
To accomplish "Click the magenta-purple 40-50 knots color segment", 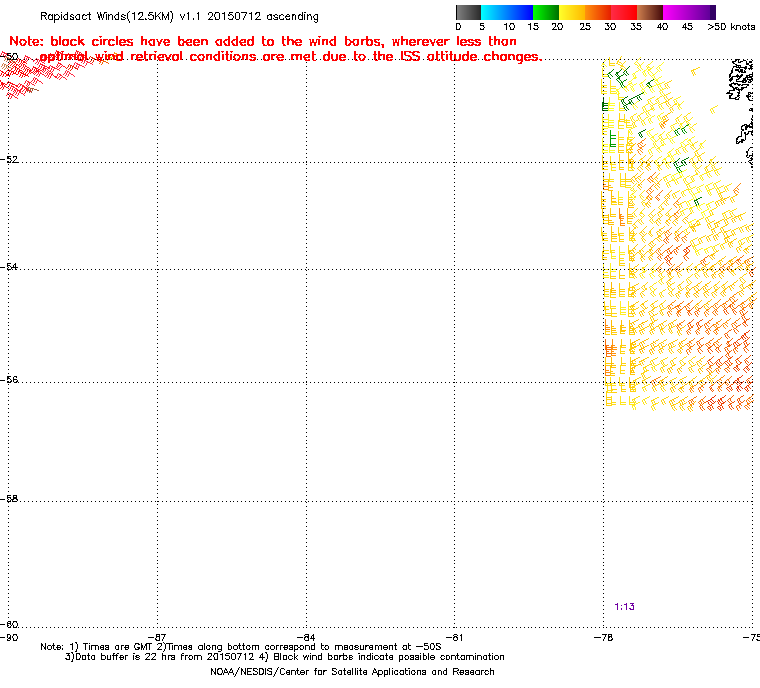I will point(689,12).
